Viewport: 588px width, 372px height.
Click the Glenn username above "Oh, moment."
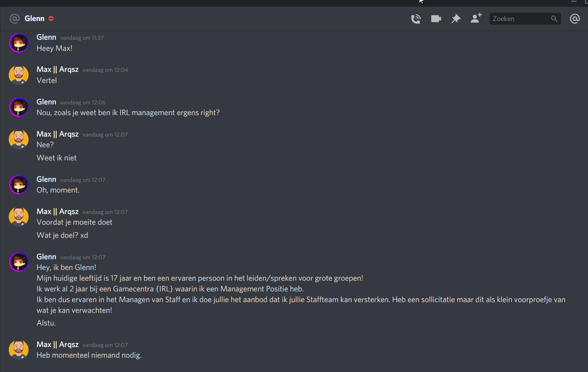(x=46, y=179)
